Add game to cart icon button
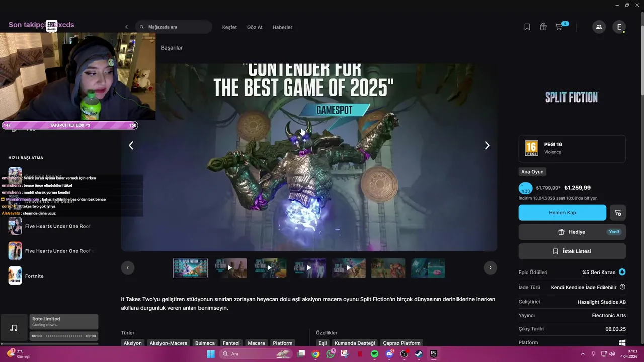 [x=618, y=213]
